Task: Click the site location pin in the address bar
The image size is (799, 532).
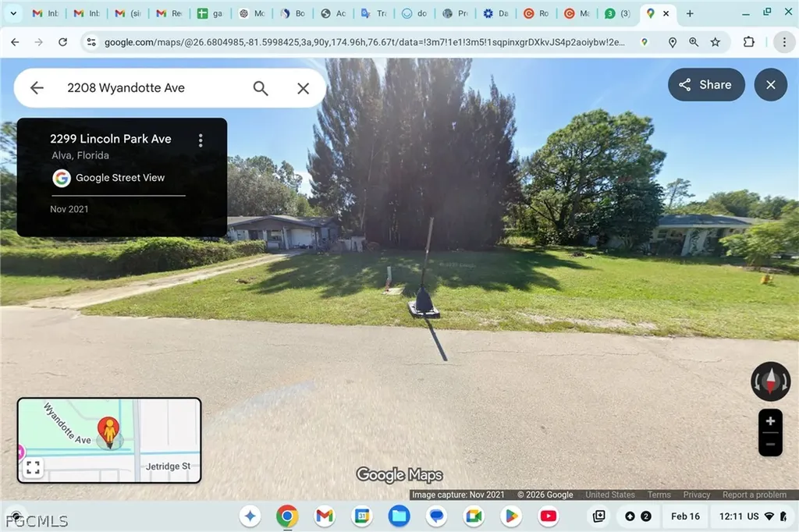Action: click(x=673, y=41)
